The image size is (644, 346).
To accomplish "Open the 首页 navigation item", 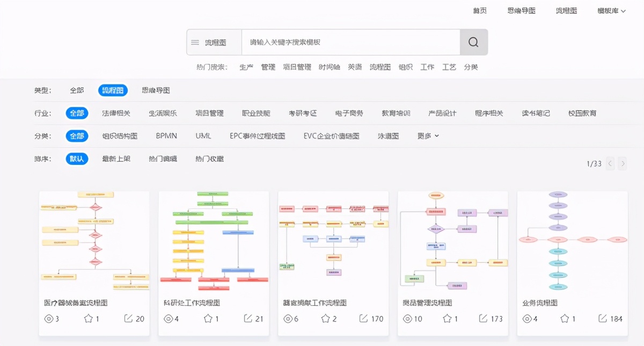I will [x=479, y=11].
